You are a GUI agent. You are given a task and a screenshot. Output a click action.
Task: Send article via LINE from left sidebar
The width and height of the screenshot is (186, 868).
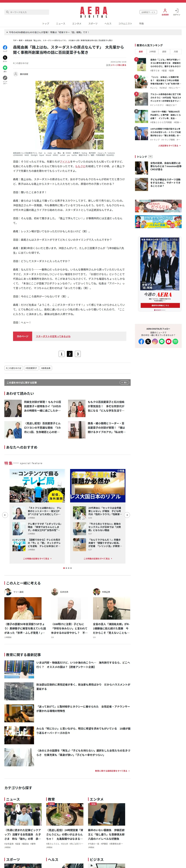5,68
